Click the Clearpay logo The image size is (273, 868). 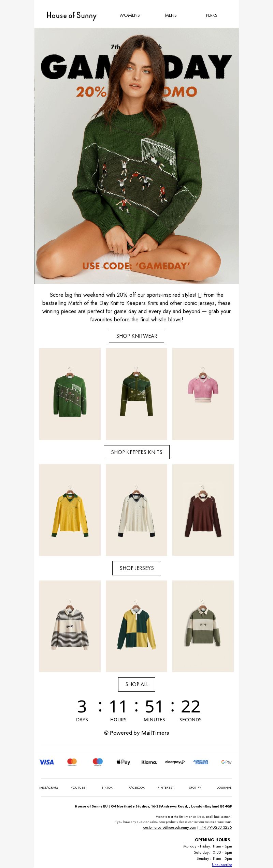pos(175,762)
